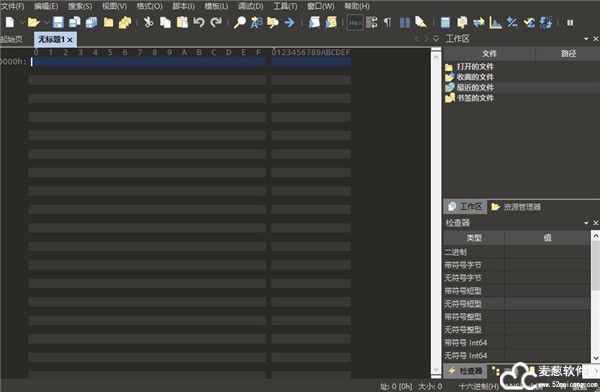This screenshot has width=600, height=392.
Task: Select the 无符号短型 inspector row
Action: pos(517,304)
